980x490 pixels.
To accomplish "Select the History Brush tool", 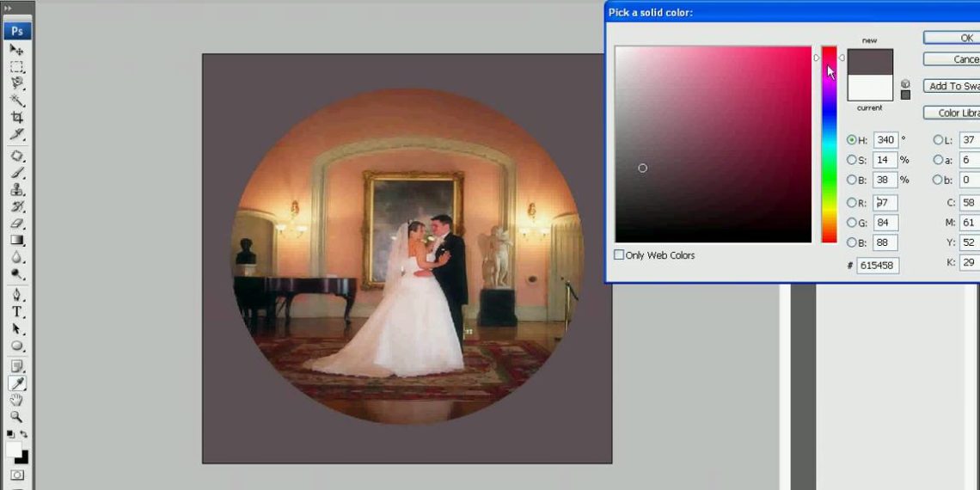I will click(x=17, y=206).
